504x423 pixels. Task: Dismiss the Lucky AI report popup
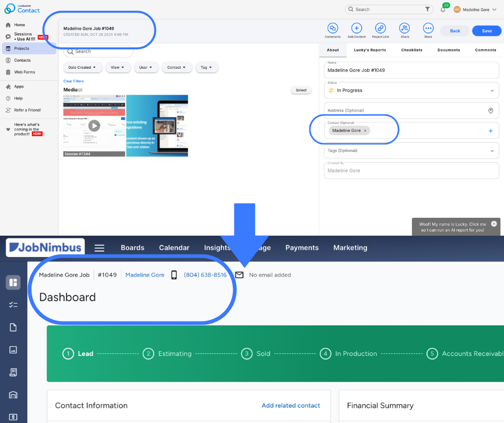coord(494,224)
